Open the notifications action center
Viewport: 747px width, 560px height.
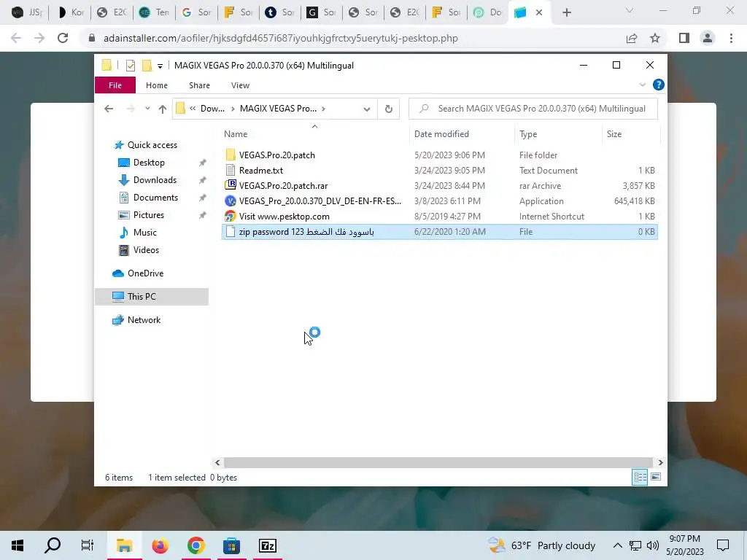coord(723,545)
